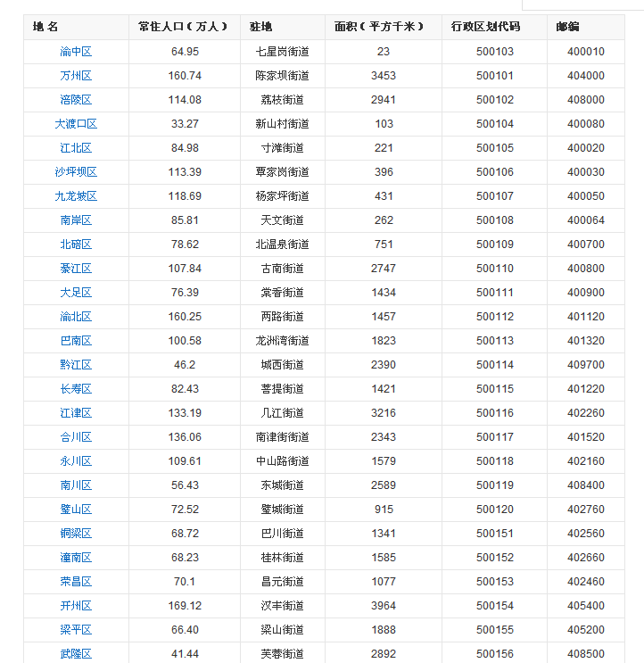Select the 菩提街道 cell
Viewport: 644px width, 663px height.
(x=282, y=389)
